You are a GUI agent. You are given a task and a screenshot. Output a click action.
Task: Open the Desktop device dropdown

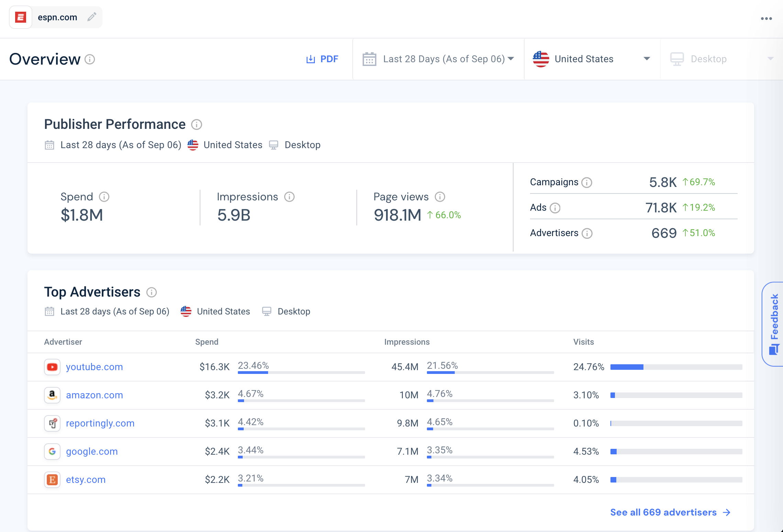[x=721, y=59]
